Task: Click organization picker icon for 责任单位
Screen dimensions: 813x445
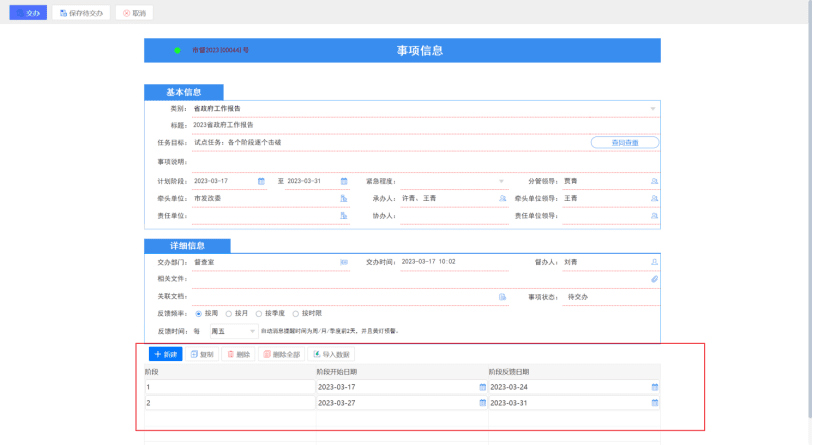Action: [x=343, y=216]
